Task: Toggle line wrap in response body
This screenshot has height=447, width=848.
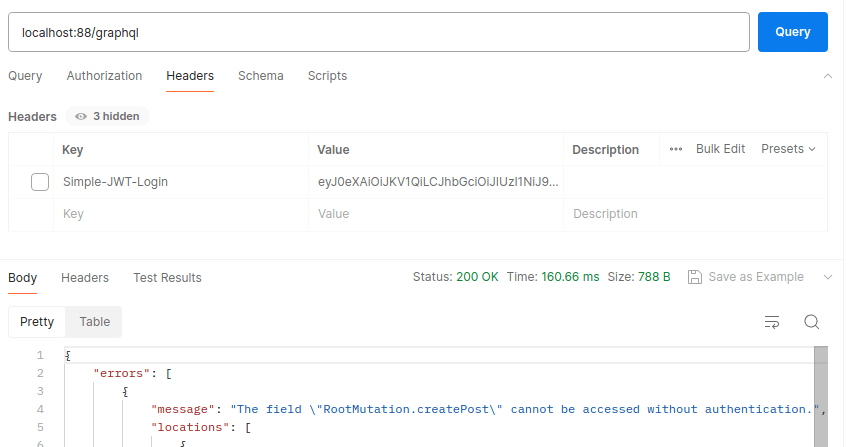Action: (772, 322)
